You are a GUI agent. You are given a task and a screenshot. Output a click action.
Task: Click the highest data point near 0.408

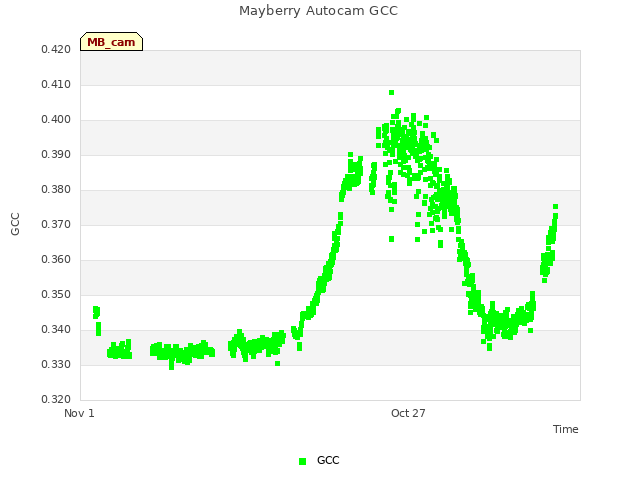391,93
